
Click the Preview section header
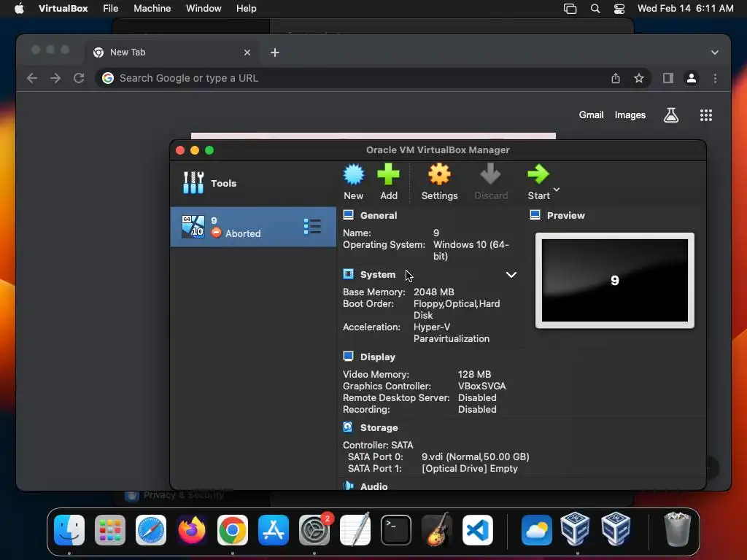click(565, 215)
